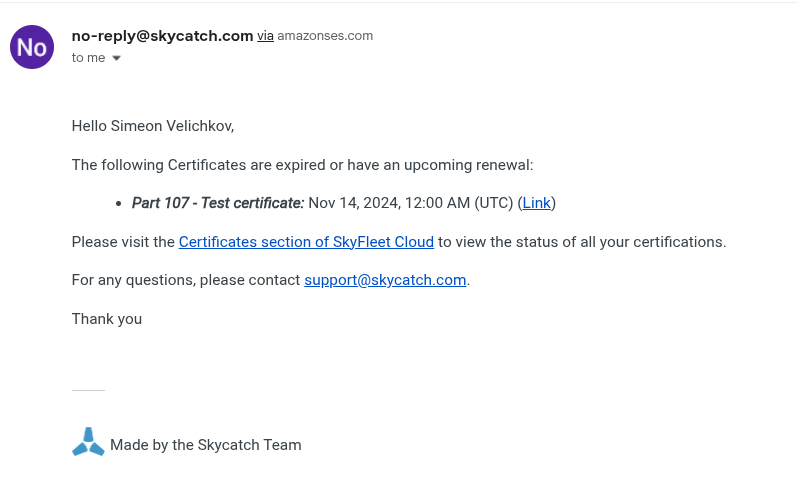Click "Made by the Skycatch Team" text
797x478 pixels.
pos(205,445)
